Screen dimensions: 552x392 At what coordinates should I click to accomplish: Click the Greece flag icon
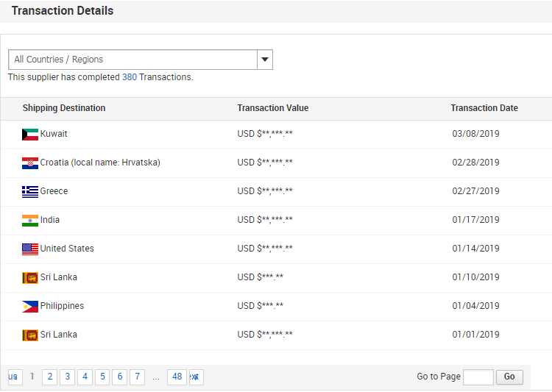pos(30,192)
